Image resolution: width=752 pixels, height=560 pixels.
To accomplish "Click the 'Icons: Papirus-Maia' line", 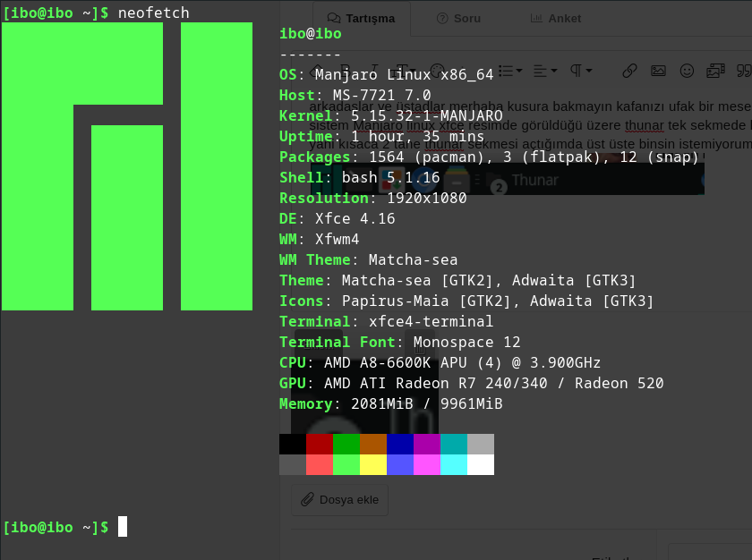I will (x=466, y=301).
